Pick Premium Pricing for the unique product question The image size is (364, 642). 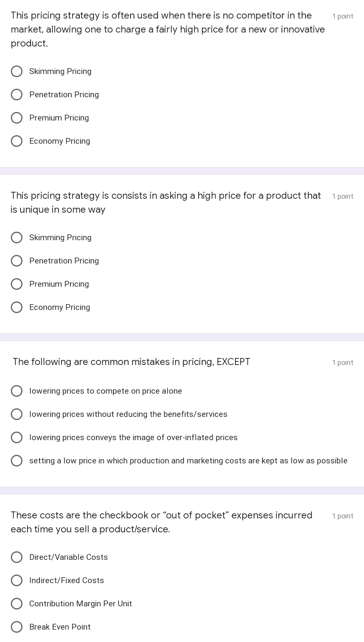click(x=17, y=284)
